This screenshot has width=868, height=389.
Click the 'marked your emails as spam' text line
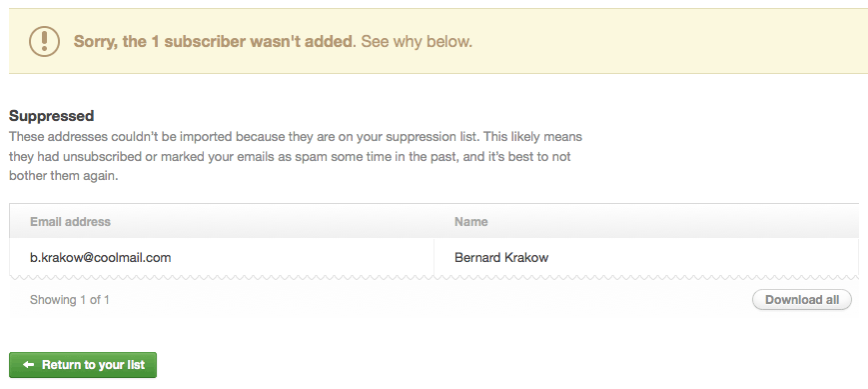tap(290, 157)
